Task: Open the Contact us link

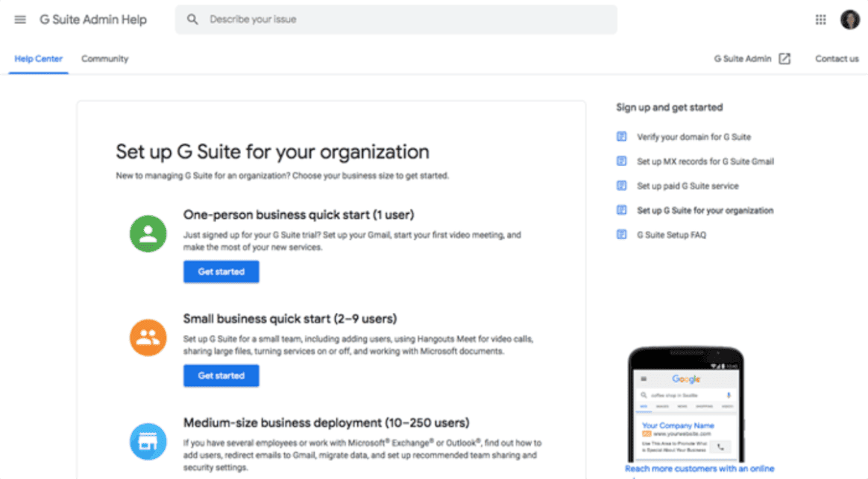Action: pos(837,59)
